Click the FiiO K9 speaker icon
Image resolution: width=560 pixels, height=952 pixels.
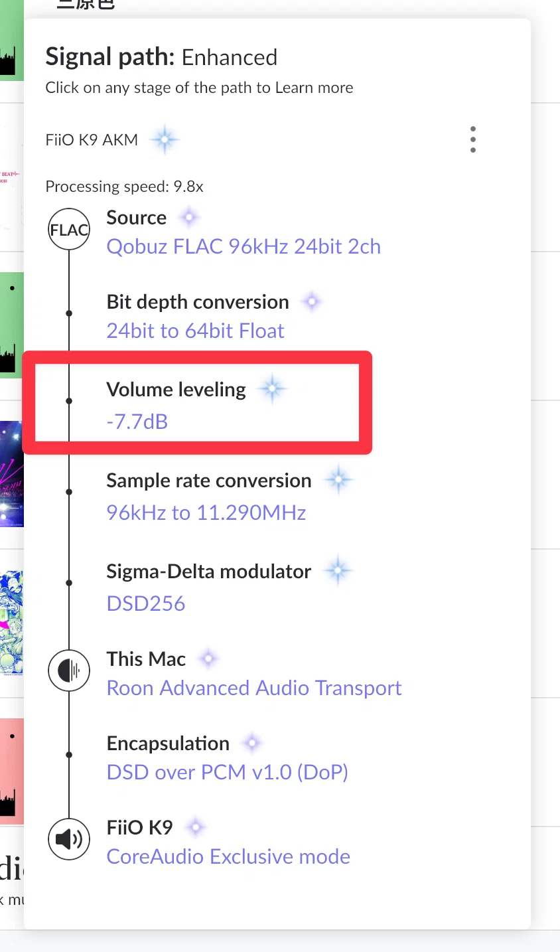pyautogui.click(x=69, y=839)
